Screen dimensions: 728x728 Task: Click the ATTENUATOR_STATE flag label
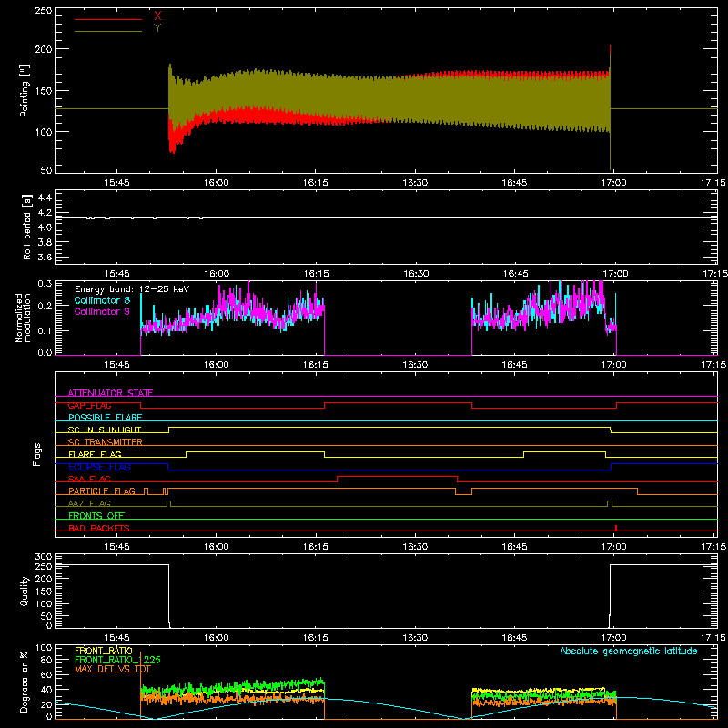coord(110,393)
